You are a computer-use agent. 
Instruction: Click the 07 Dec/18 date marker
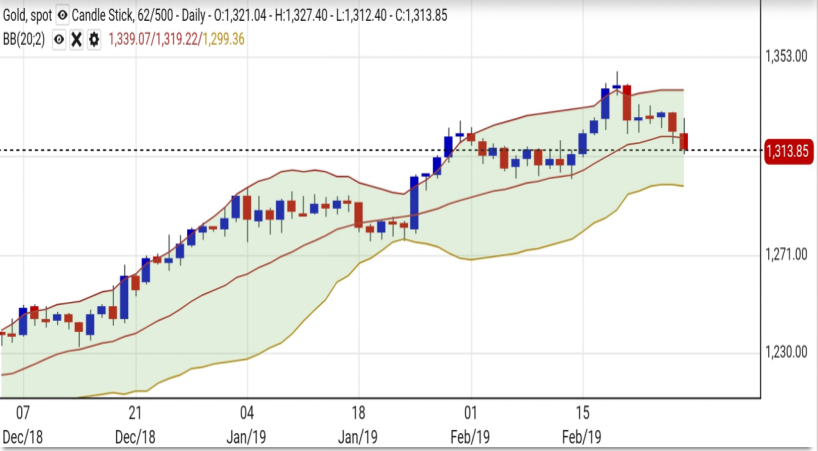click(24, 422)
